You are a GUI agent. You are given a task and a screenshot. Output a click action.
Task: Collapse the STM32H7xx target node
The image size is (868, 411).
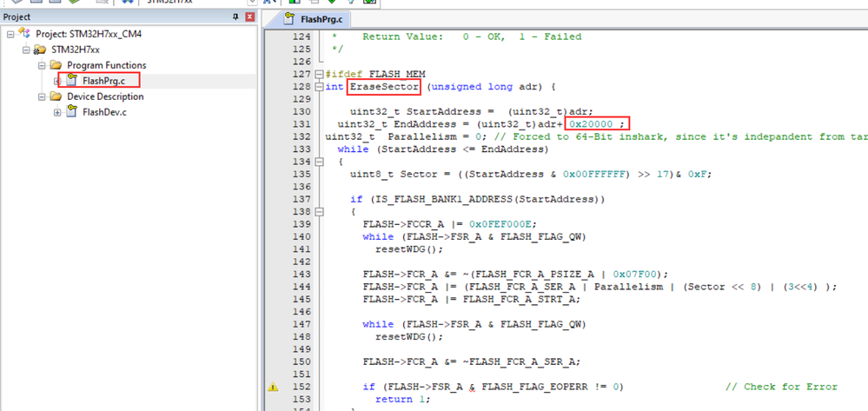pos(26,50)
